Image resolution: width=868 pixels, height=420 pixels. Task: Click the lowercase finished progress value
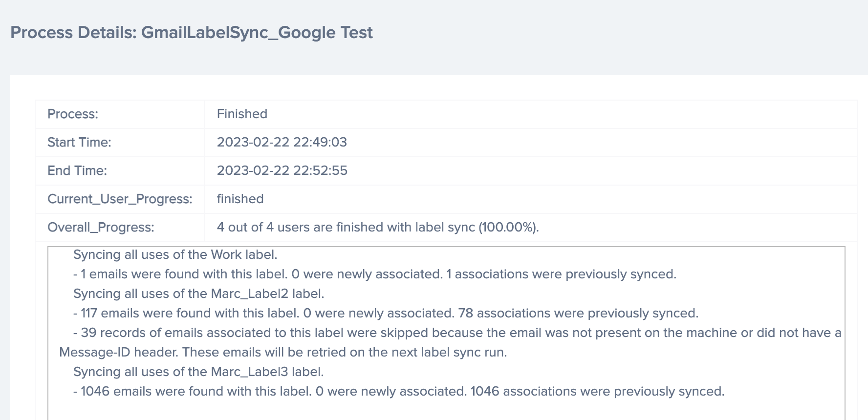click(240, 199)
